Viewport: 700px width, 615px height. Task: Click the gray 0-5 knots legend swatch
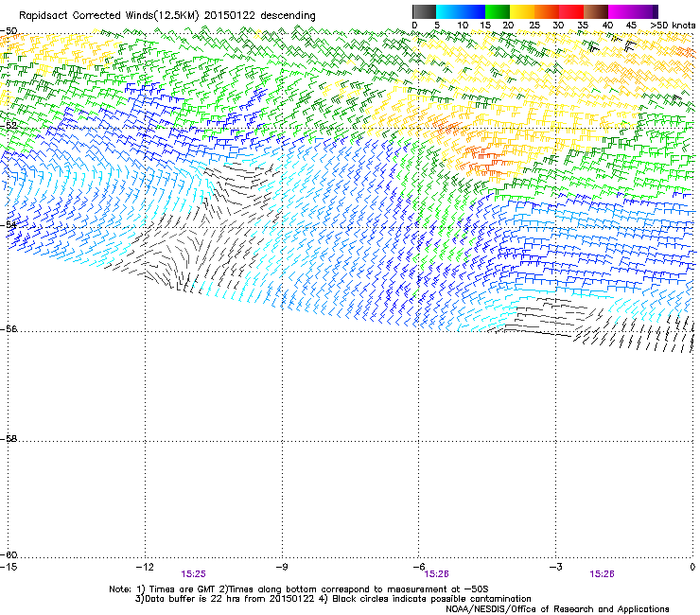point(424,11)
